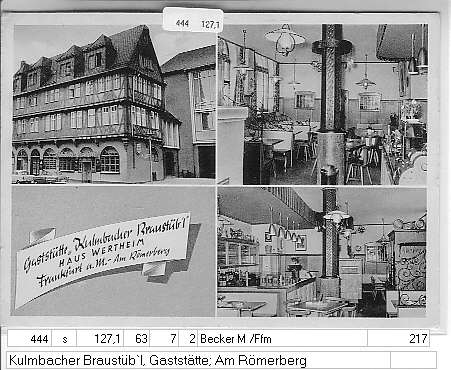Screen dimensions: 451x370
Task: Click the 'HAUS WERTHEIM' text on banner
Action: pyautogui.click(x=102, y=253)
